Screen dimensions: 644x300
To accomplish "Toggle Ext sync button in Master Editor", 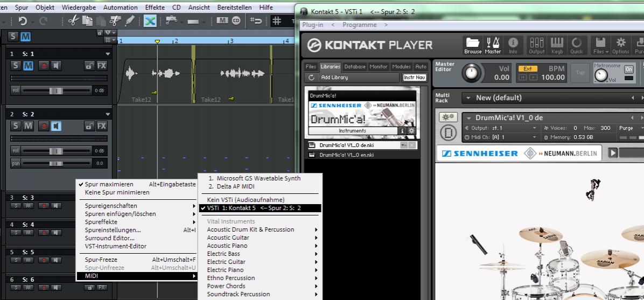I will pyautogui.click(x=528, y=68).
